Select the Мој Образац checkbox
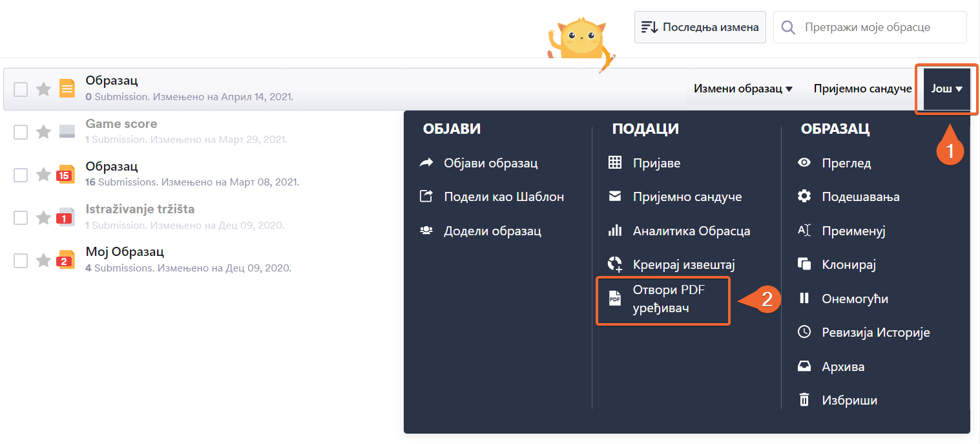This screenshot has height=444, width=980. [21, 260]
